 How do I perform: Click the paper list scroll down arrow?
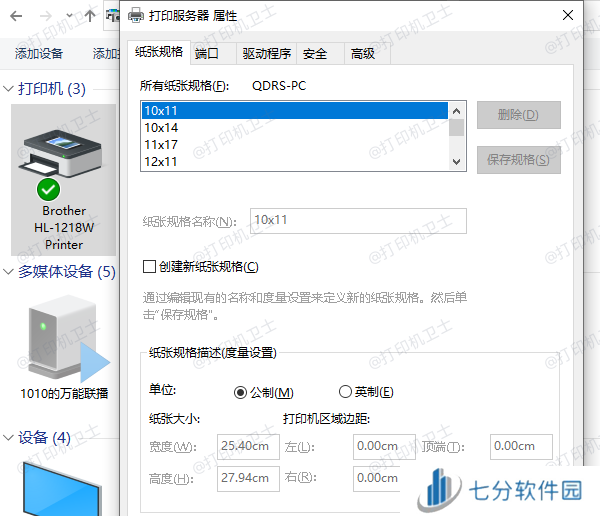[x=456, y=162]
